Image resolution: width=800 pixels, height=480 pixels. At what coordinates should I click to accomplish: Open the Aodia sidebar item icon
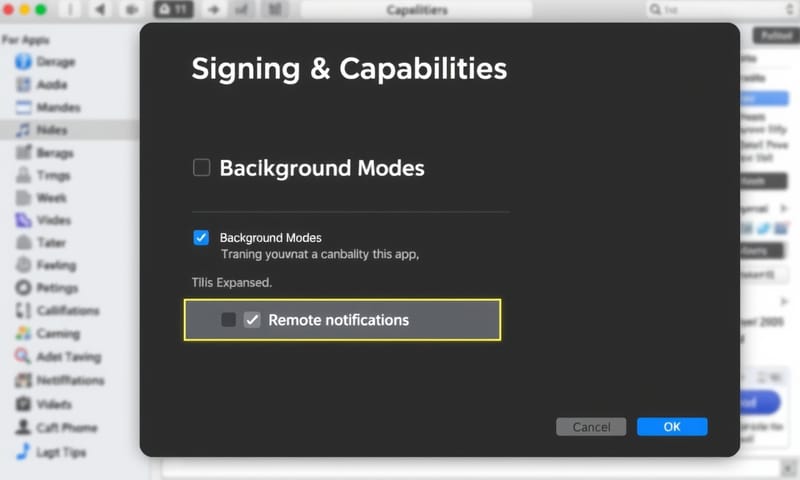[x=23, y=84]
